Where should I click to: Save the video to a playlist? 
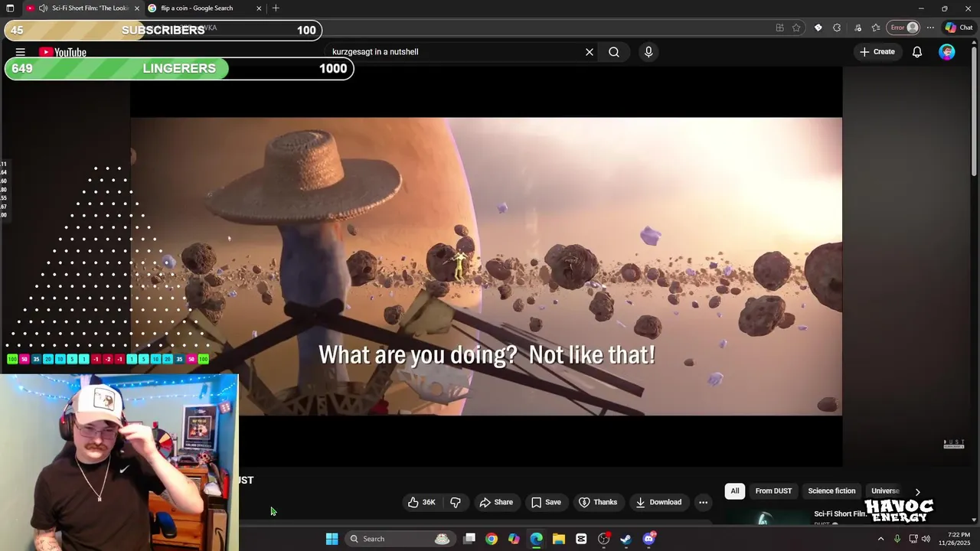tap(546, 502)
